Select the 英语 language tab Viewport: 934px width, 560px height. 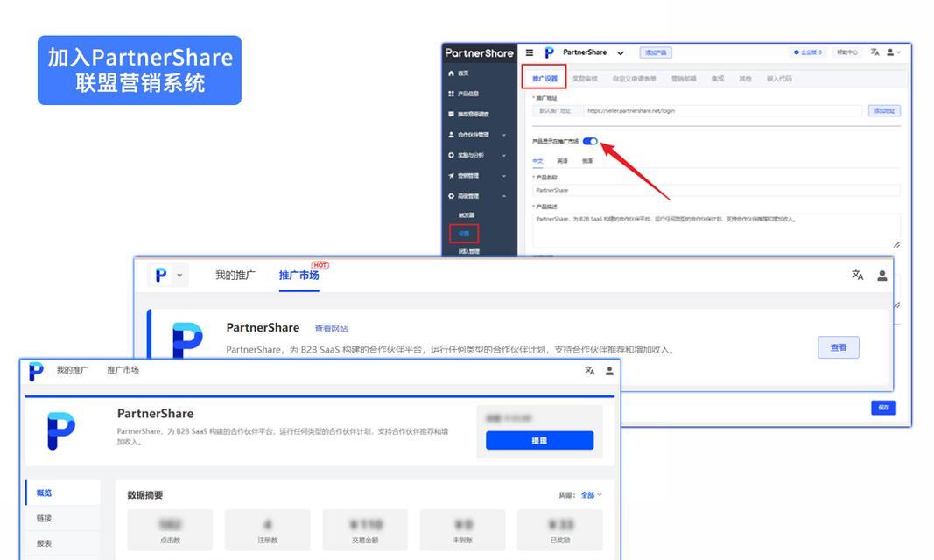pos(562,161)
